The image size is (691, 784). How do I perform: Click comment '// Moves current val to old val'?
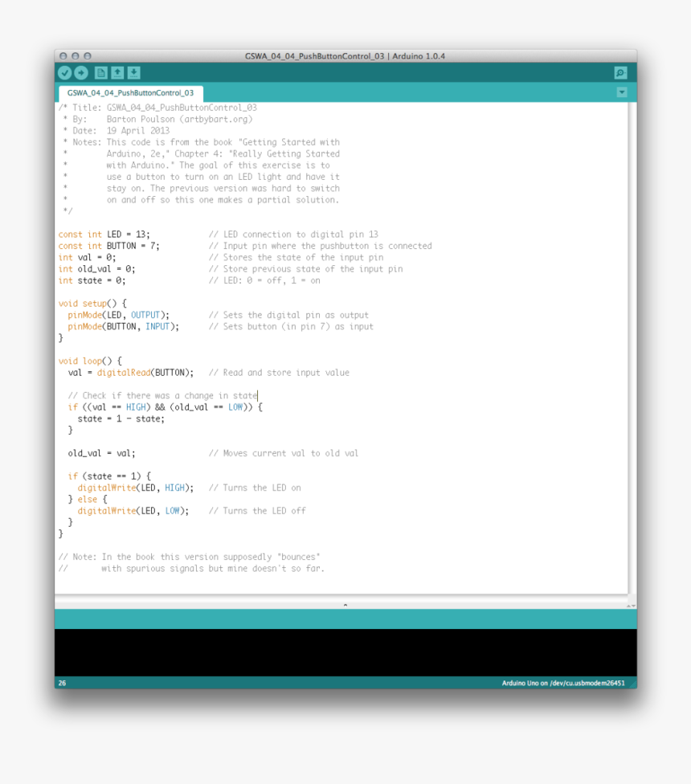pos(284,454)
